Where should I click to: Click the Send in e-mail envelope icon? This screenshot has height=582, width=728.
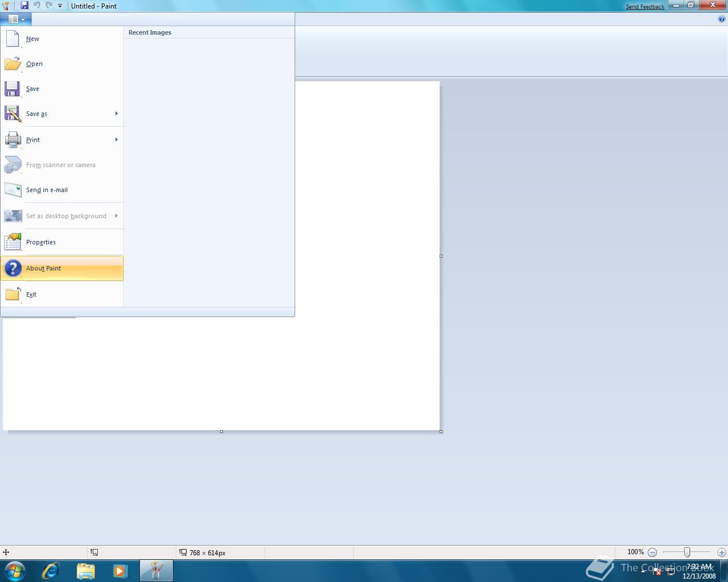click(x=13, y=190)
